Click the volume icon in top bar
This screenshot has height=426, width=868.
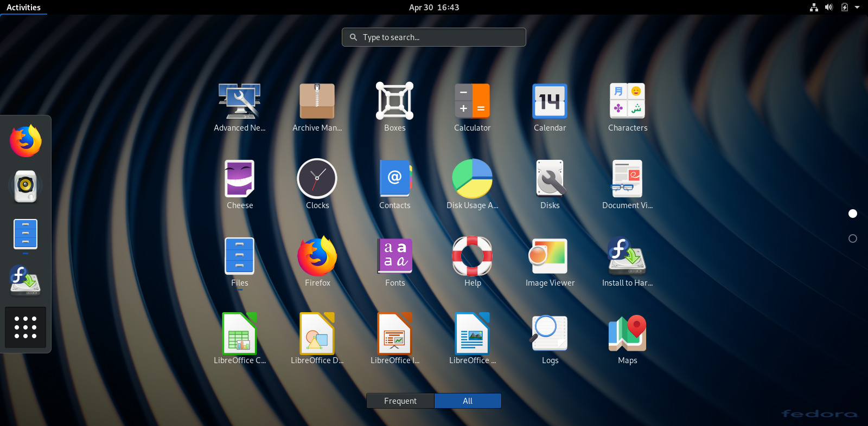click(x=829, y=8)
